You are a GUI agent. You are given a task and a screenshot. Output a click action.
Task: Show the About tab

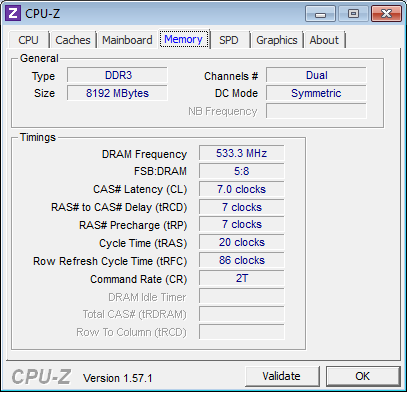pos(324,40)
